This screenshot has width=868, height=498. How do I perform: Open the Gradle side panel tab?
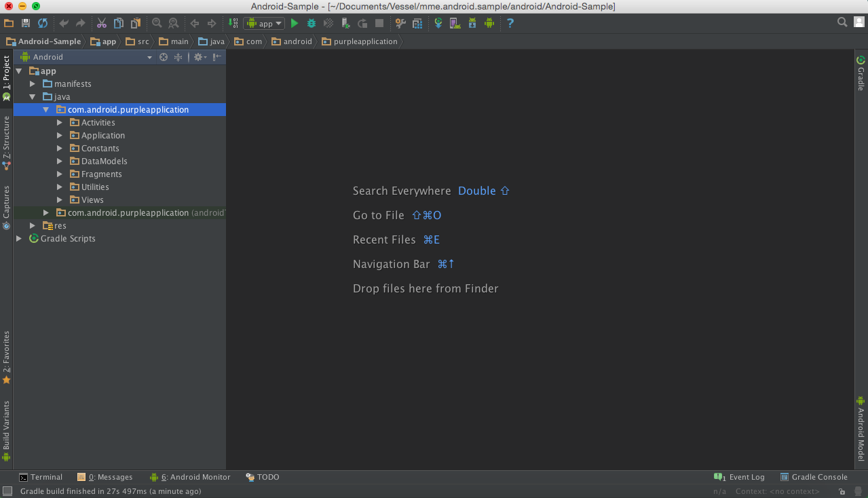click(861, 73)
